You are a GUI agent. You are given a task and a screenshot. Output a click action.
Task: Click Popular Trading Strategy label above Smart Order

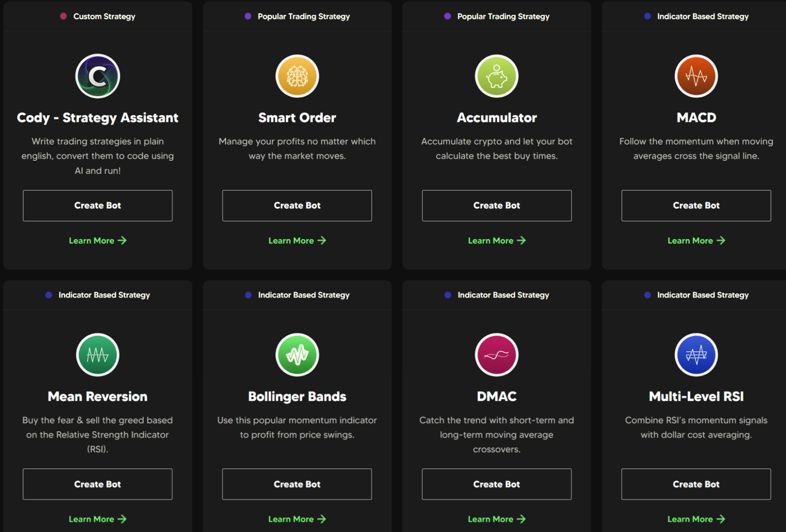(x=304, y=17)
